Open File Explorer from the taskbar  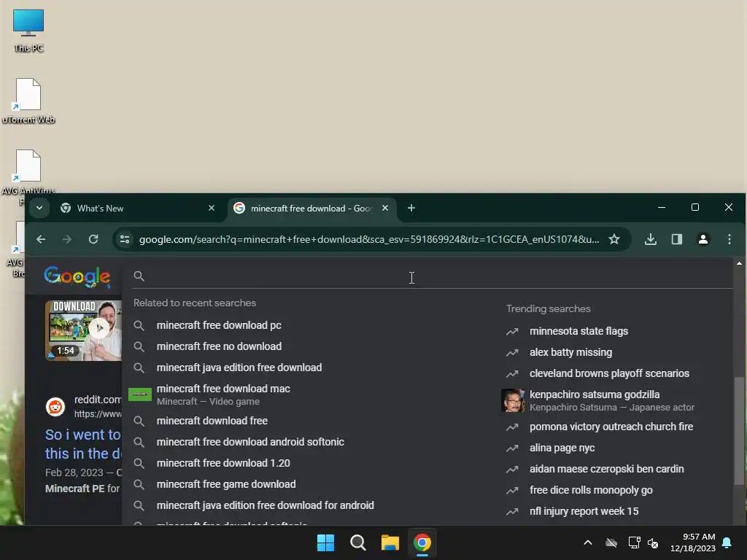[x=390, y=542]
